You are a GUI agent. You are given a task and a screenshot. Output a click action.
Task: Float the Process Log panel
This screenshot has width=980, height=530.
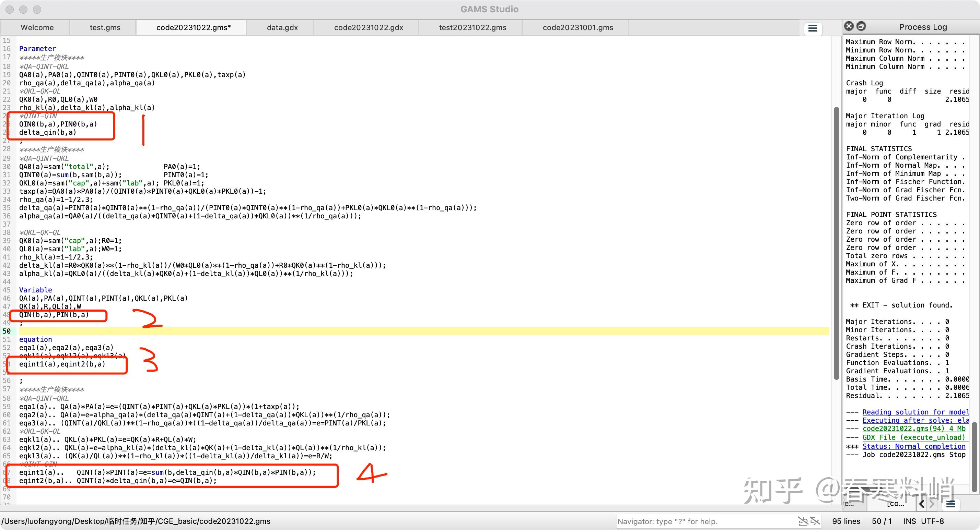(861, 26)
